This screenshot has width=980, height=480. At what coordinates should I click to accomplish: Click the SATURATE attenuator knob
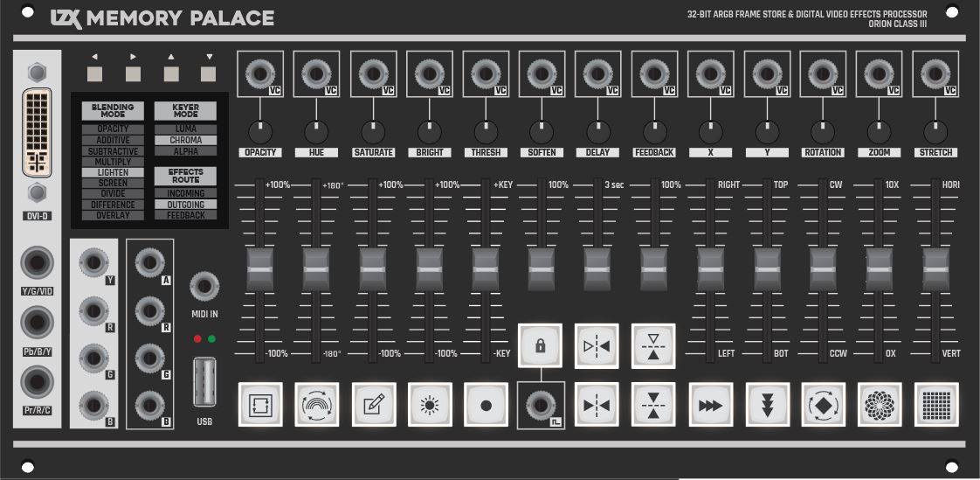373,132
